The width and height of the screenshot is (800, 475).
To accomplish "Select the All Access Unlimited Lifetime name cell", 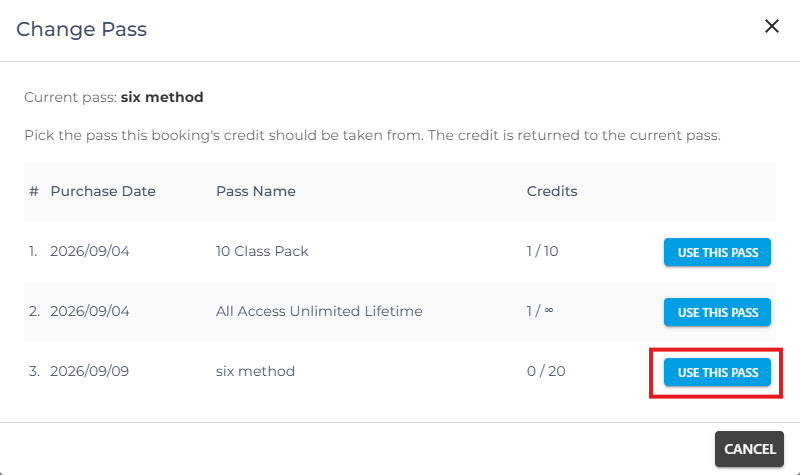I will 319,311.
